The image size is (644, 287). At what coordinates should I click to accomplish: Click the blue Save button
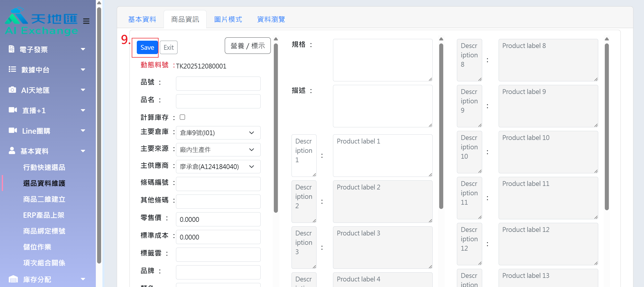pyautogui.click(x=147, y=47)
